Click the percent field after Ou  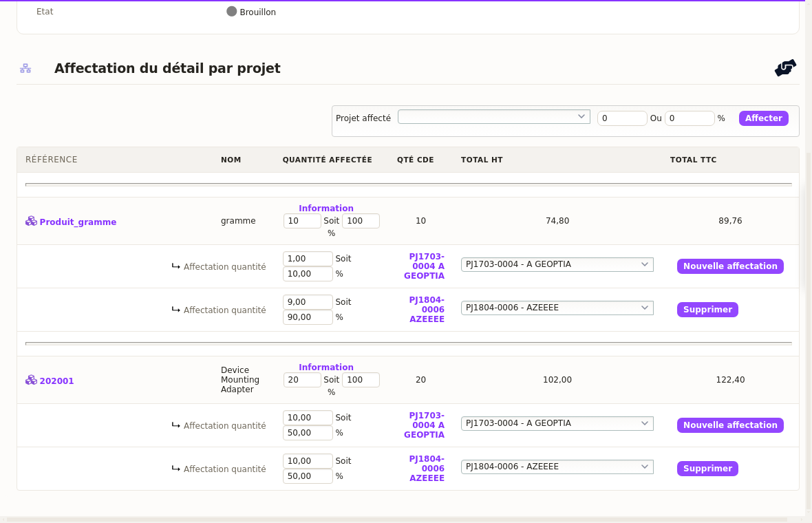point(690,118)
